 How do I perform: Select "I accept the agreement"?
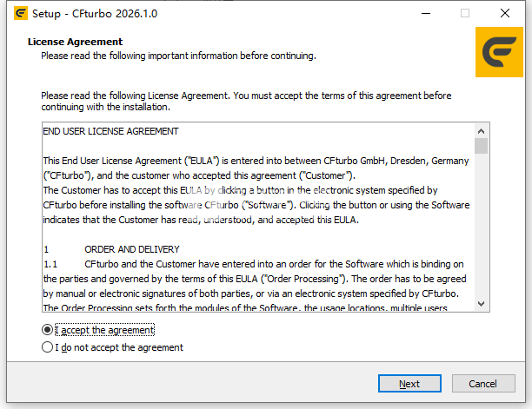(48, 330)
